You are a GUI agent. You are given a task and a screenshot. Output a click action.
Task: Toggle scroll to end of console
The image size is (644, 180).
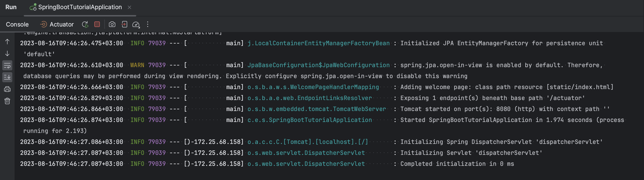[7, 77]
